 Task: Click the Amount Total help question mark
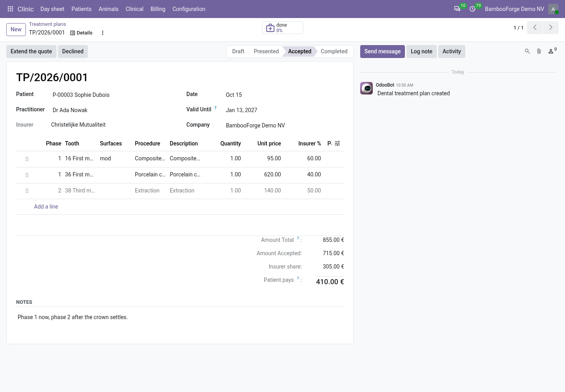pyautogui.click(x=298, y=238)
